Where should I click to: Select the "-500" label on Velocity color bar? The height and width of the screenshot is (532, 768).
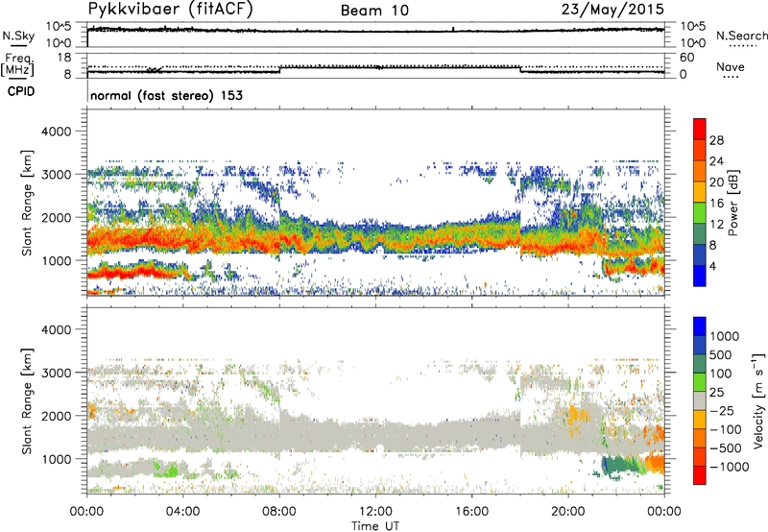[x=725, y=447]
